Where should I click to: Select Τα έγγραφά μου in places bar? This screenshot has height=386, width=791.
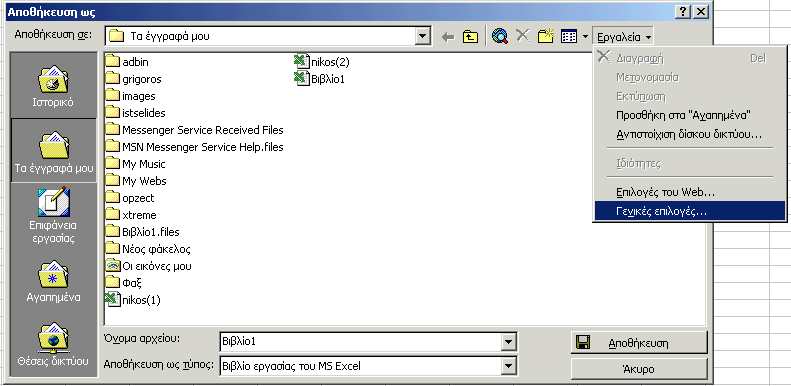point(53,150)
